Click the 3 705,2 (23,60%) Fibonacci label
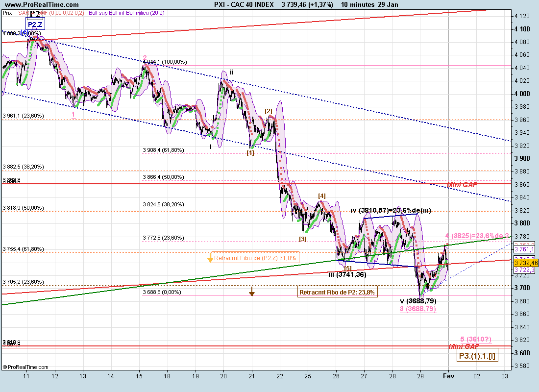The image size is (539, 392). [24, 282]
